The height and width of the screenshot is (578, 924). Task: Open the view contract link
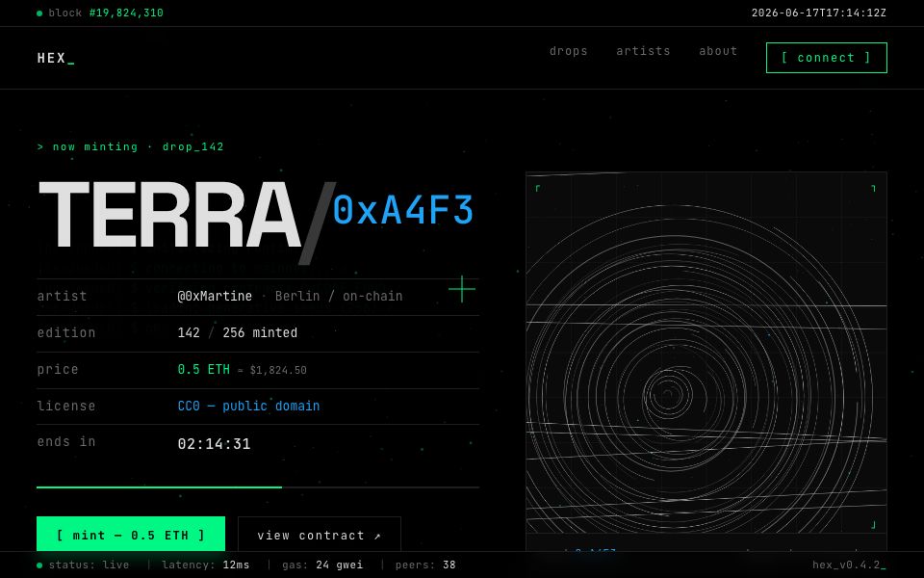[320, 535]
